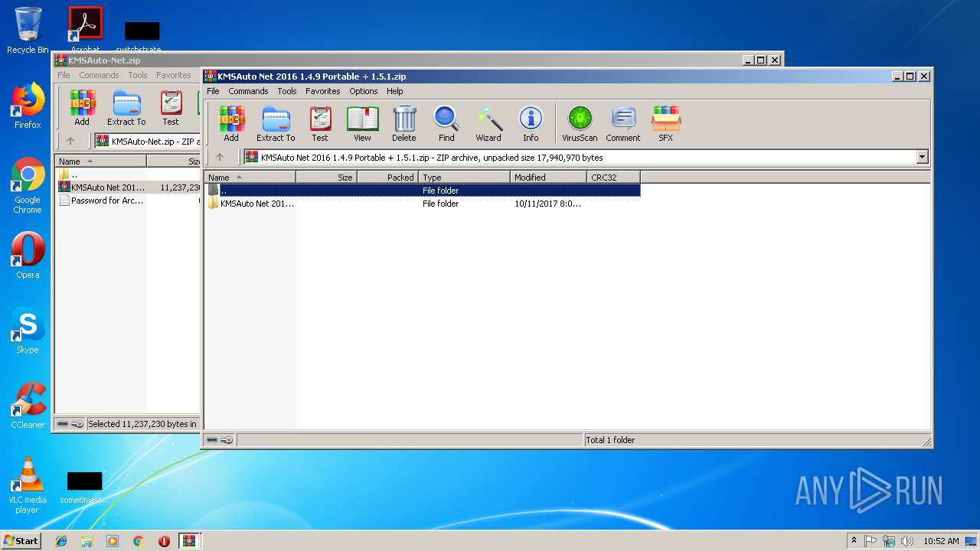
Task: Open the Recycle Bin desktop icon
Action: pyautogui.click(x=28, y=31)
